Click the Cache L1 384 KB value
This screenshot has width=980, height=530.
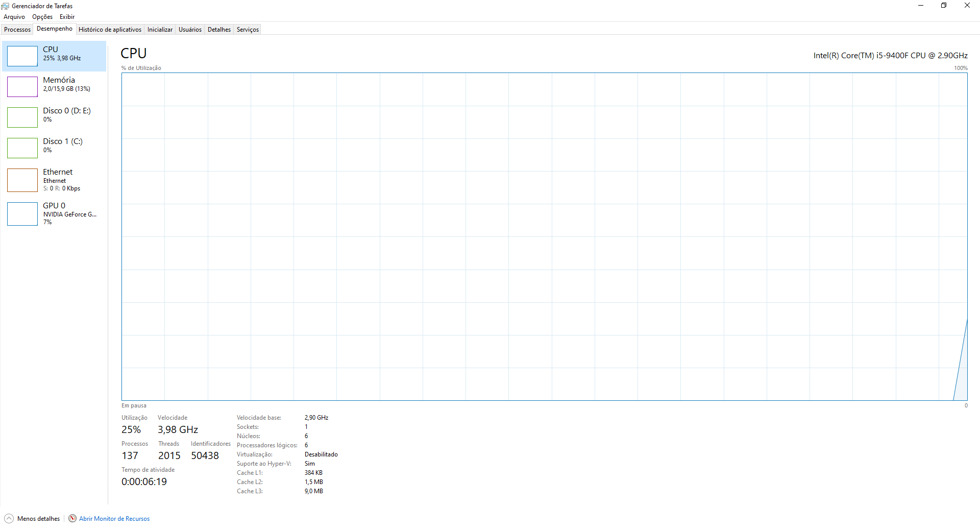[313, 473]
